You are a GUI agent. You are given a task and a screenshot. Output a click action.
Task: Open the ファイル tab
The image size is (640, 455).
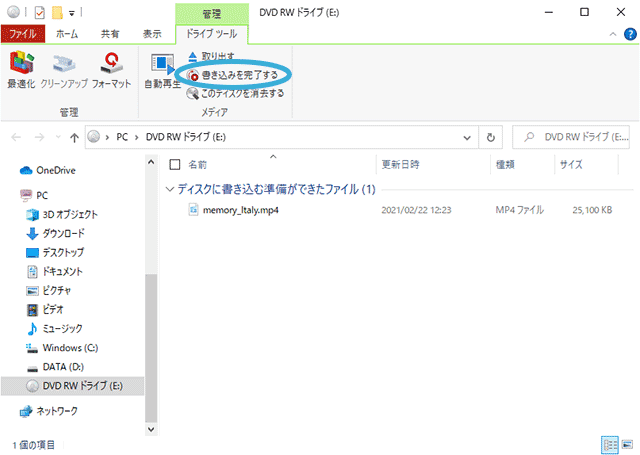pyautogui.click(x=23, y=34)
